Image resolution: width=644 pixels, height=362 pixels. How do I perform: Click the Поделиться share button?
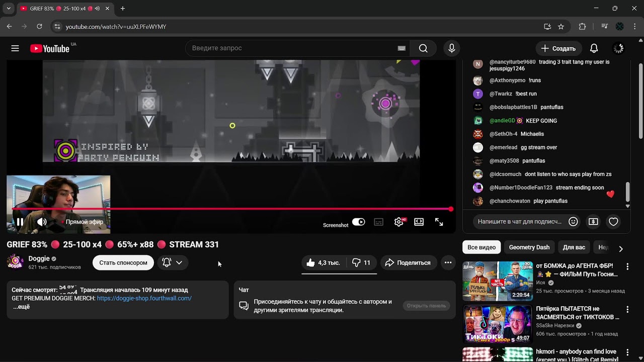pos(409,262)
